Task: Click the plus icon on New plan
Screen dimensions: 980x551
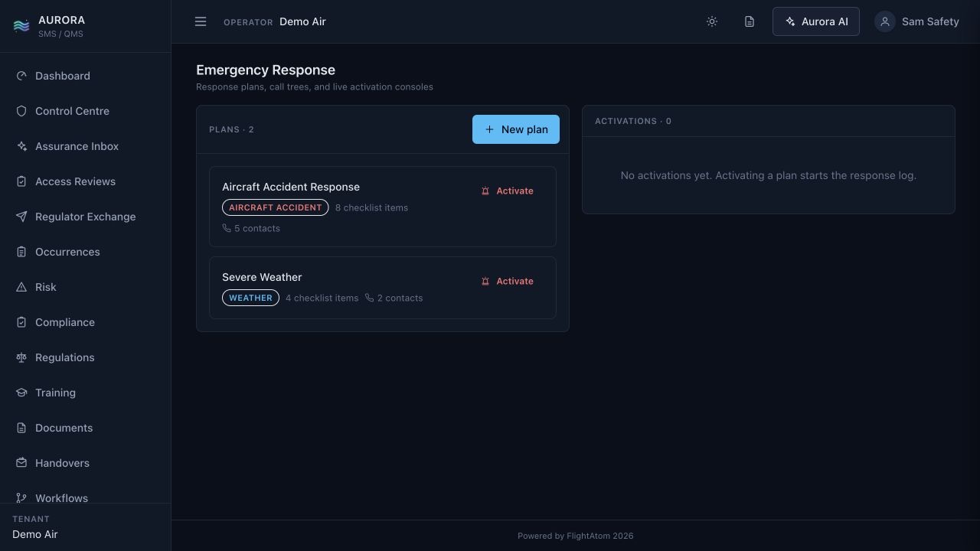Action: [x=490, y=129]
